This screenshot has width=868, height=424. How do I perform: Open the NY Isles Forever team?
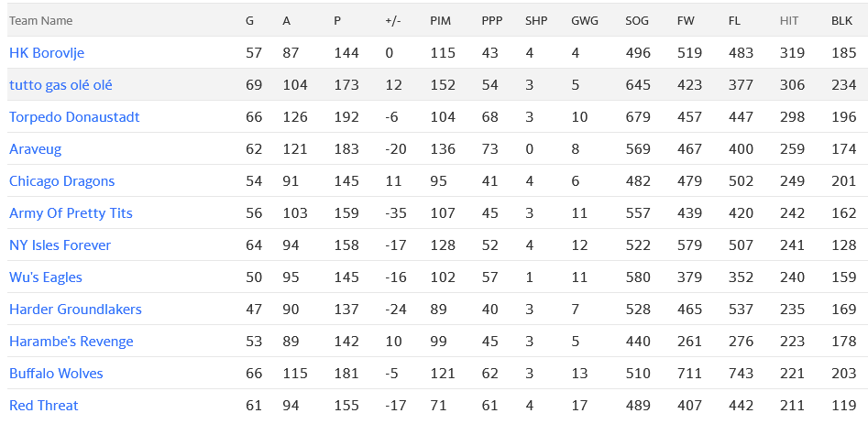coord(60,245)
